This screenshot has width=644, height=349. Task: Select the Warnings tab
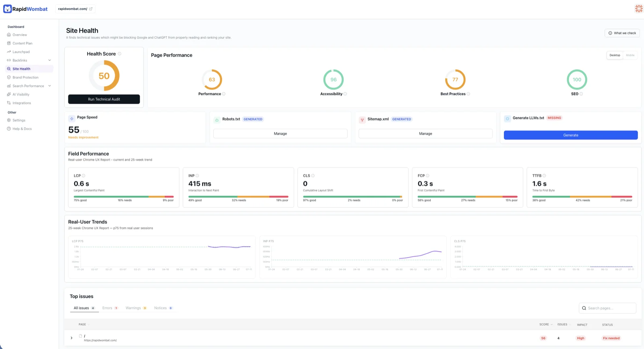coord(136,308)
